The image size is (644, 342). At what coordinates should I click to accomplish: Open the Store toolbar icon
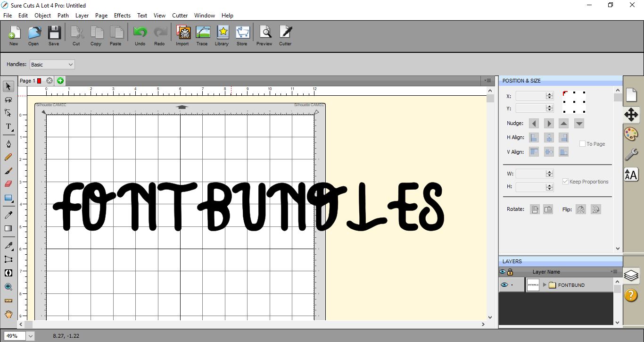(x=242, y=36)
